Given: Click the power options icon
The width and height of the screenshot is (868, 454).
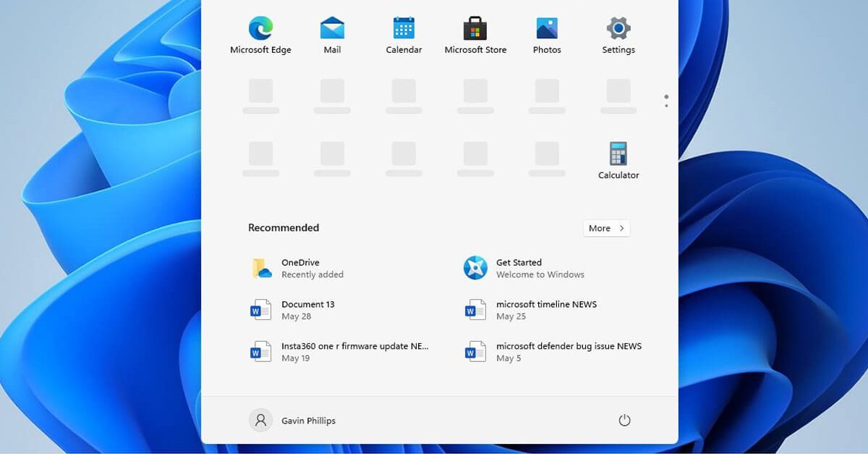Looking at the screenshot, I should click(x=624, y=420).
